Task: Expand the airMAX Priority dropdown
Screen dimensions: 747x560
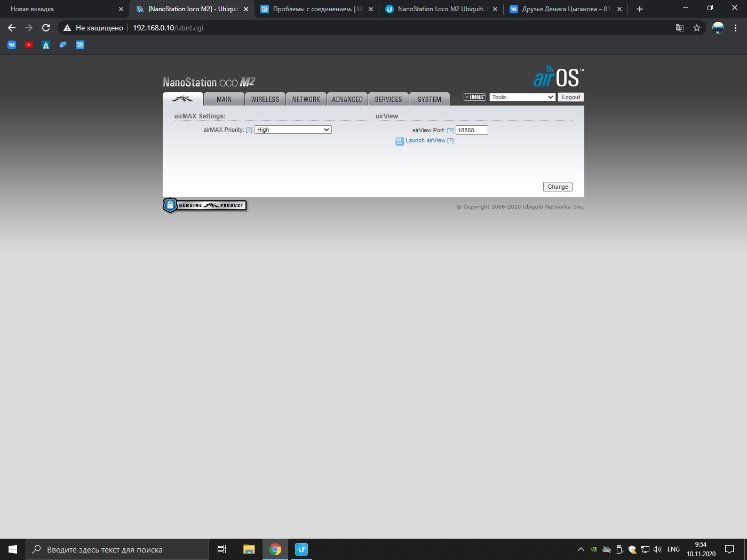Action: tap(293, 130)
